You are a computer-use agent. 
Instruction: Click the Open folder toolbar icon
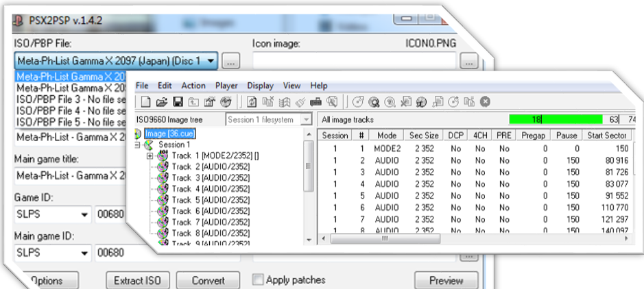pos(163,101)
